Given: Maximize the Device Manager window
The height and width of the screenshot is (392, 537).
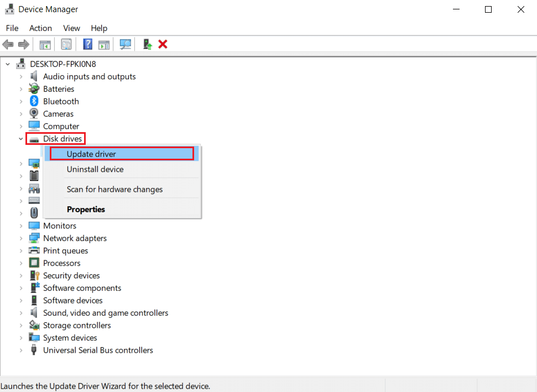Looking at the screenshot, I should pos(488,9).
